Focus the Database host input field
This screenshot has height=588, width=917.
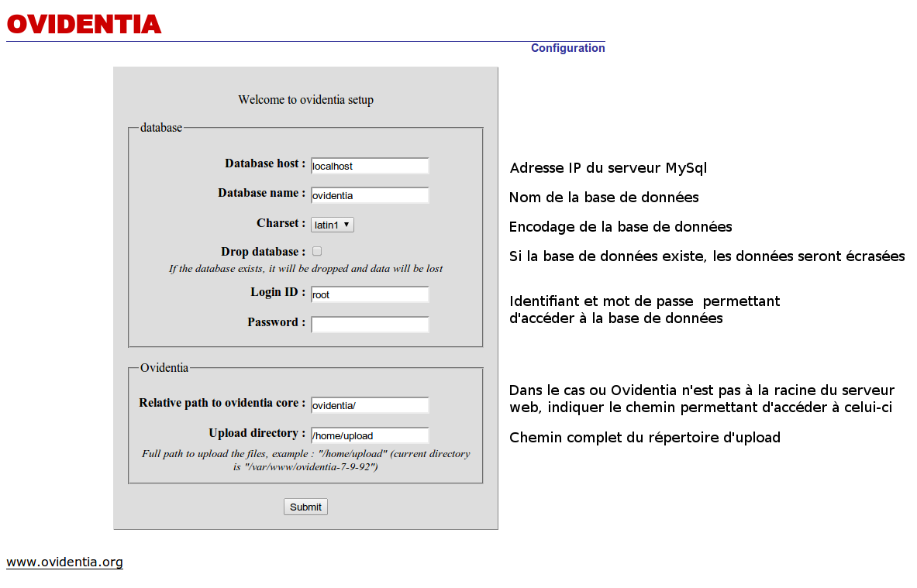(370, 166)
